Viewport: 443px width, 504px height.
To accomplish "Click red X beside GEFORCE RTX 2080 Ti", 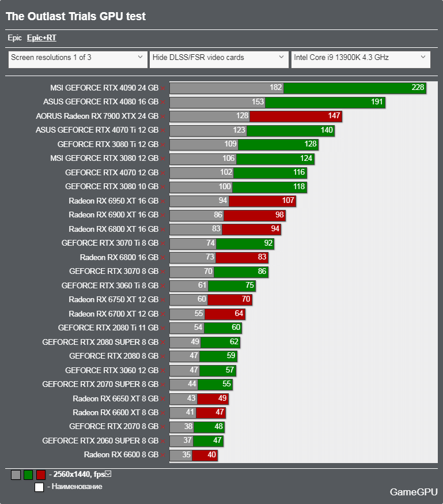I will pos(163,328).
